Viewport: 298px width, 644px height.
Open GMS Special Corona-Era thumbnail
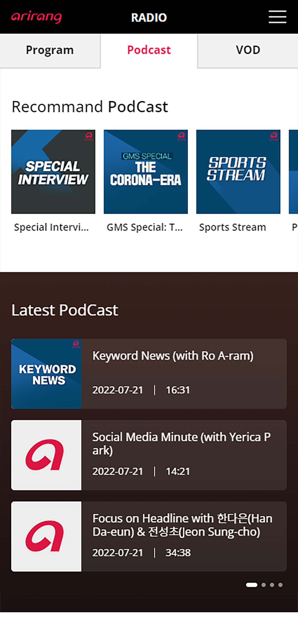pos(146,172)
